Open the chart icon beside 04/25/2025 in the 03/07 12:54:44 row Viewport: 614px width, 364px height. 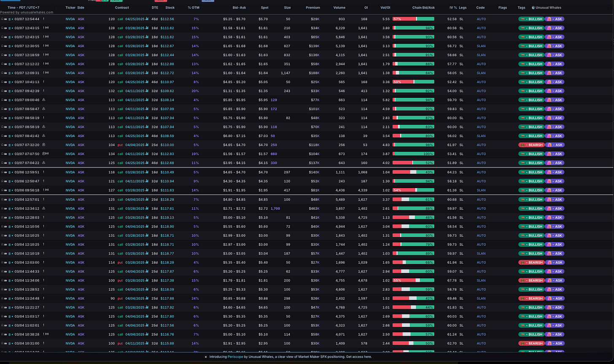pos(147,19)
